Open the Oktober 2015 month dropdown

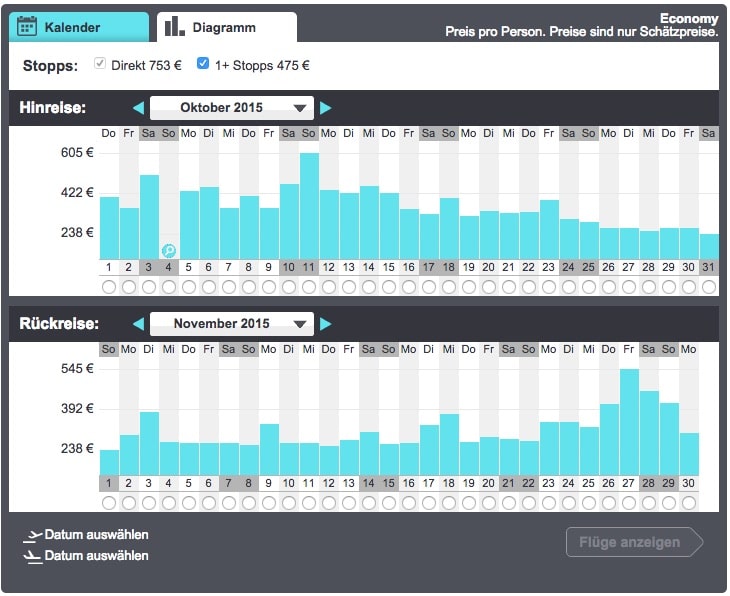click(232, 108)
